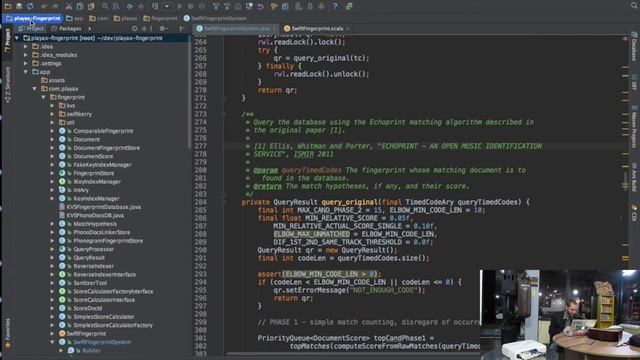Click the playax-fingerprint breadcrumb
640x360 pixels.
tap(33, 18)
